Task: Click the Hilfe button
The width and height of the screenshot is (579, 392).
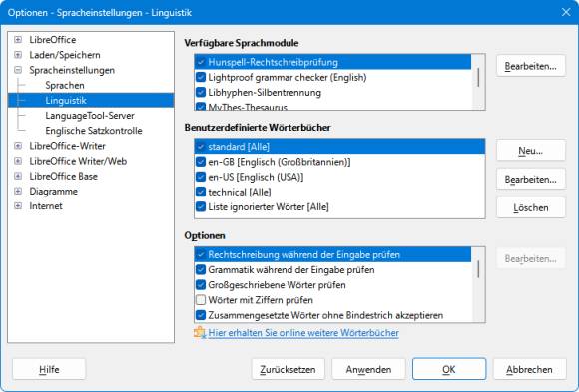Action: click(49, 369)
